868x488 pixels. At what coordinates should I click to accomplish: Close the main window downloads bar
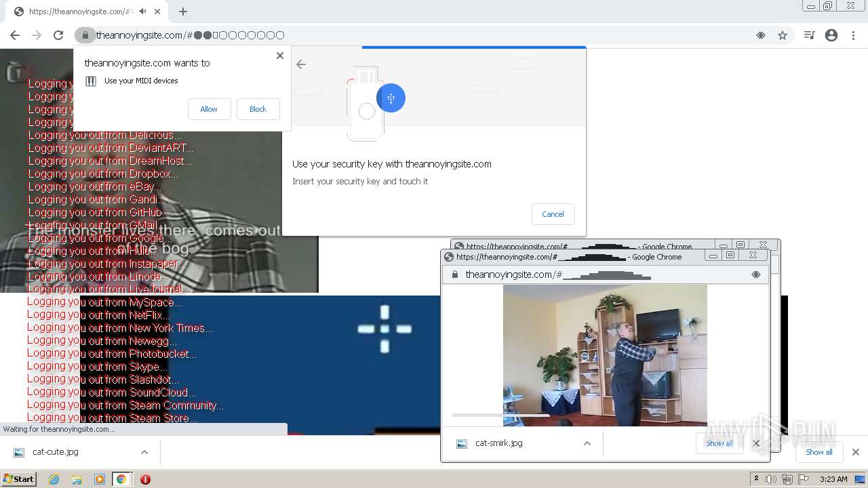(x=856, y=452)
